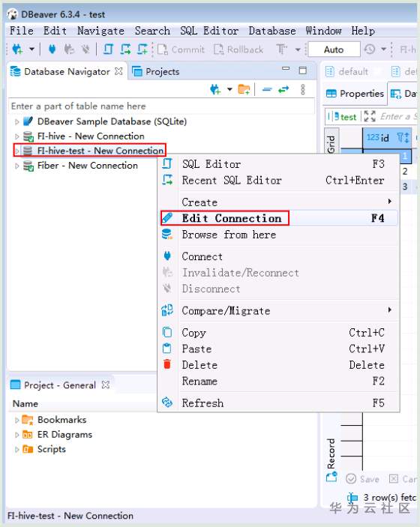The height and width of the screenshot is (527, 420).
Task: Click the id column filter icon
Action: pos(400,137)
